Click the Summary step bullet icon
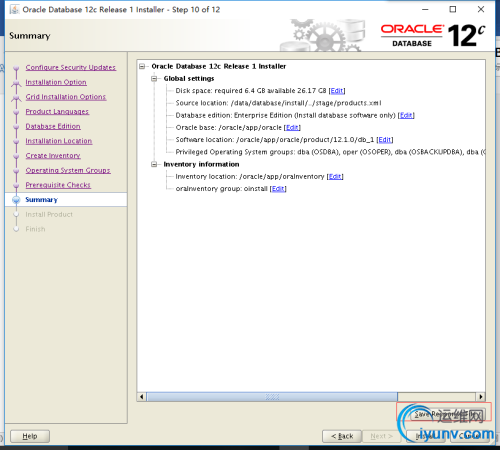Viewport: 500px width, 450px height. click(16, 200)
